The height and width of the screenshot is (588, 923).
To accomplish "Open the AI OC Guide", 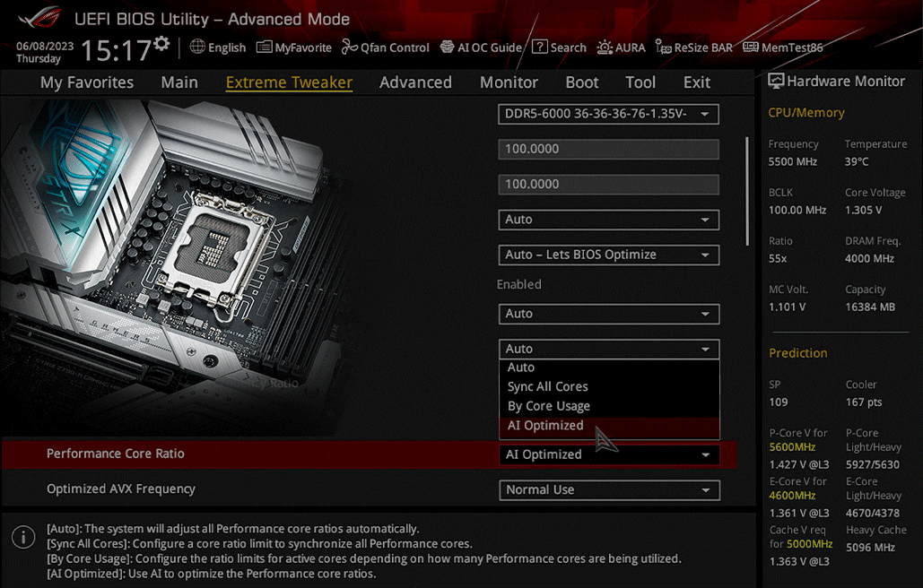I will tap(481, 48).
